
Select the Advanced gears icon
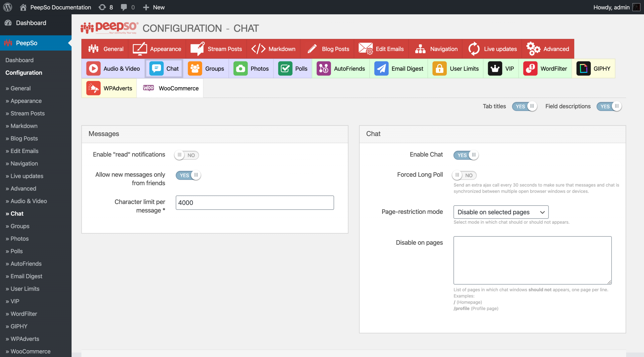tap(533, 49)
